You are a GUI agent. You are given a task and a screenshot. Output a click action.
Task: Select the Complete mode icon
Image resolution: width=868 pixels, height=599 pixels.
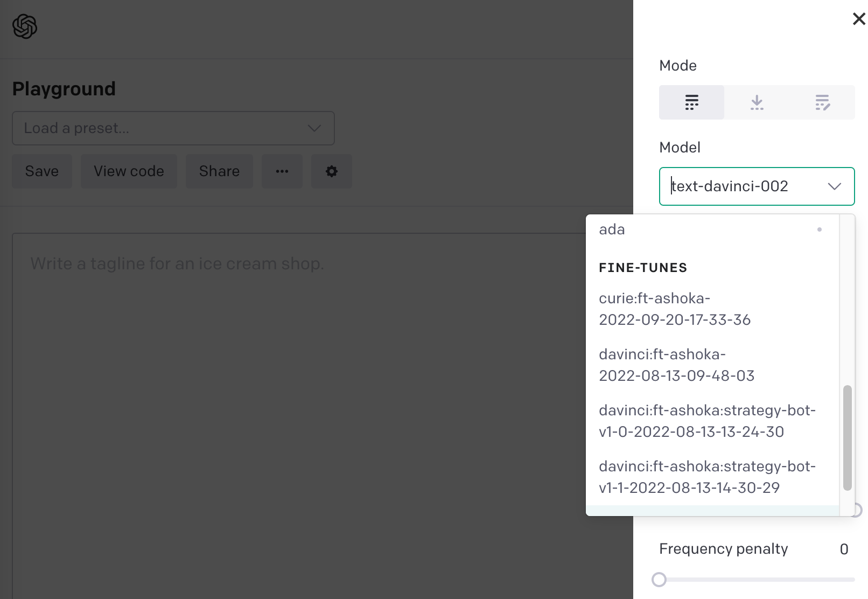click(692, 102)
